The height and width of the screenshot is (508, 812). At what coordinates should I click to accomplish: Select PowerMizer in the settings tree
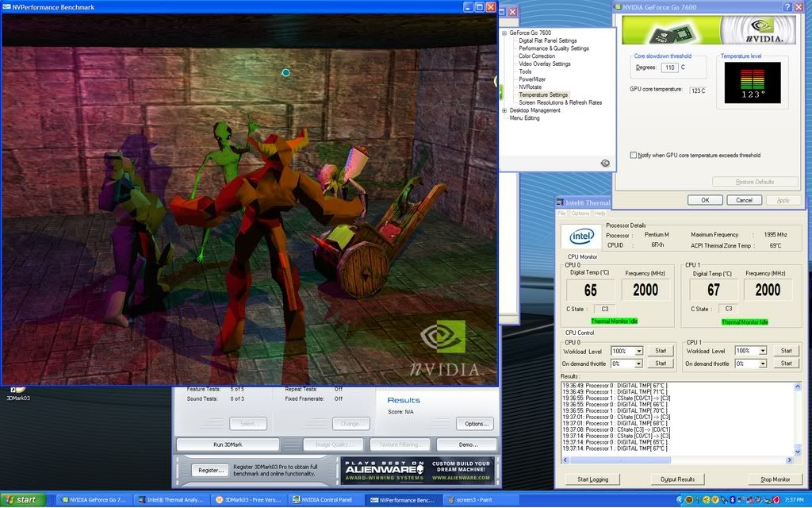[532, 79]
